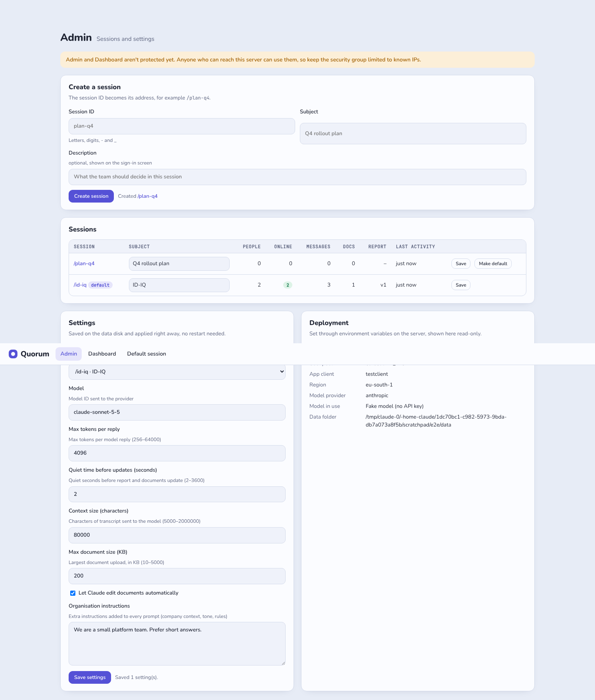The width and height of the screenshot is (595, 700).
Task: Click the Model field with claude-sonnet-5-5
Action: [x=177, y=412]
